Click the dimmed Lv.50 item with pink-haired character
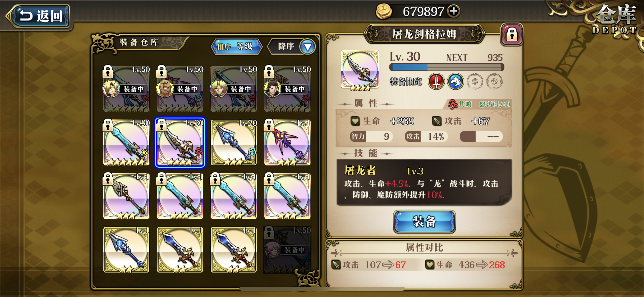The width and height of the screenshot is (644, 297). (x=287, y=250)
